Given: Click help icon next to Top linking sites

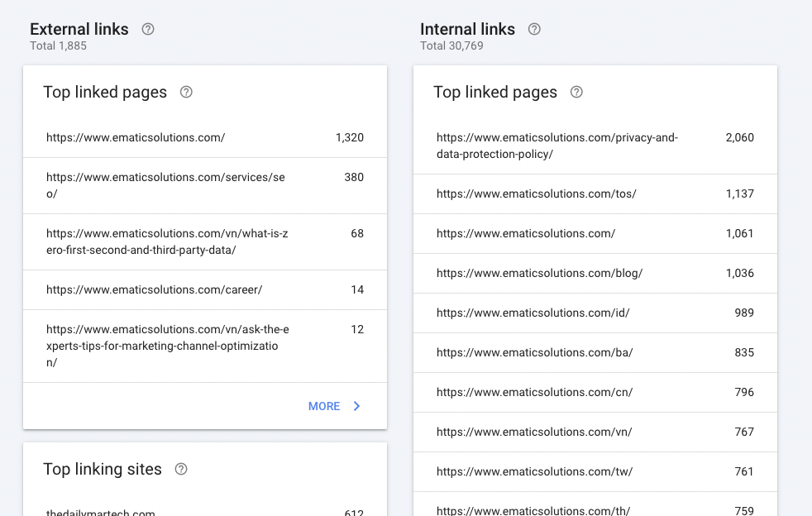Looking at the screenshot, I should pos(181,469).
